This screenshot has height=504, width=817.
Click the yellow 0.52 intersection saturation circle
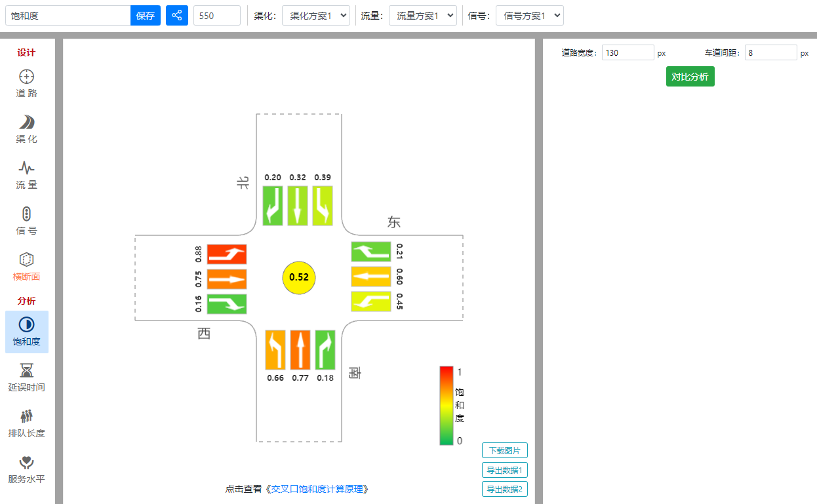tap(299, 278)
